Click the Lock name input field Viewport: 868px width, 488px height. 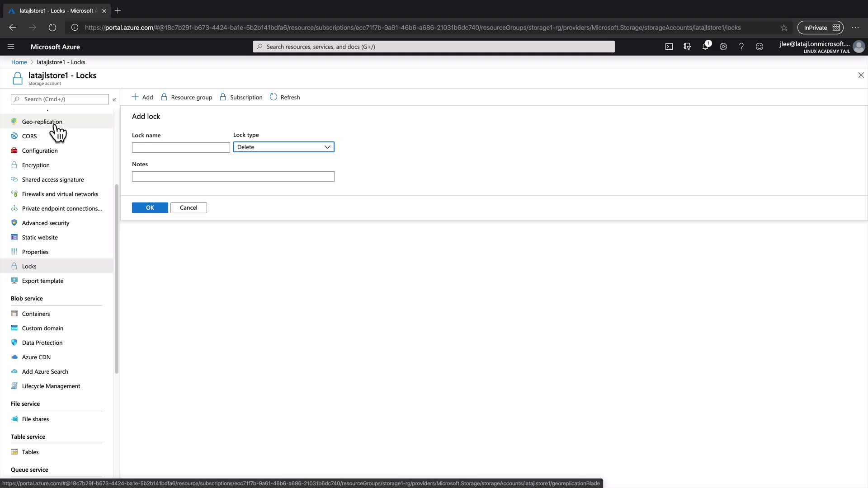point(181,147)
